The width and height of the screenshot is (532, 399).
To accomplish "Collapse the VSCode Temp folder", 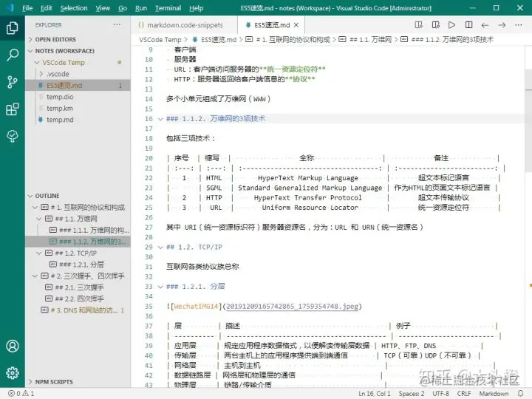I will click(38, 62).
